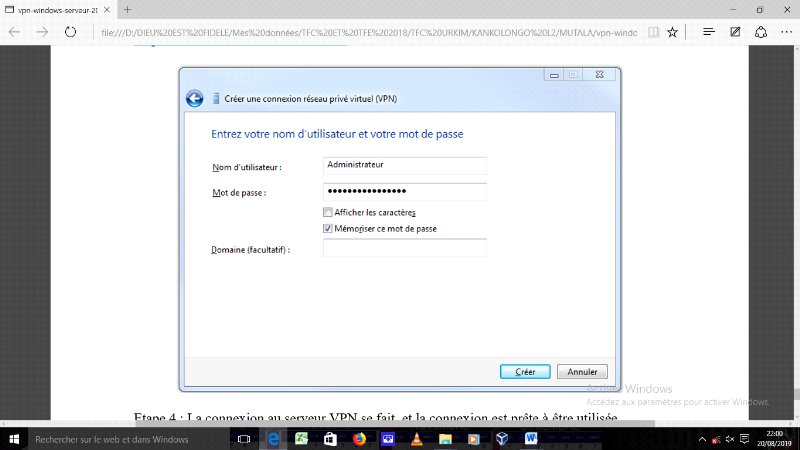Viewport: 800px width, 450px height.
Task: Open VirtualBox from the taskbar
Action: [502, 439]
